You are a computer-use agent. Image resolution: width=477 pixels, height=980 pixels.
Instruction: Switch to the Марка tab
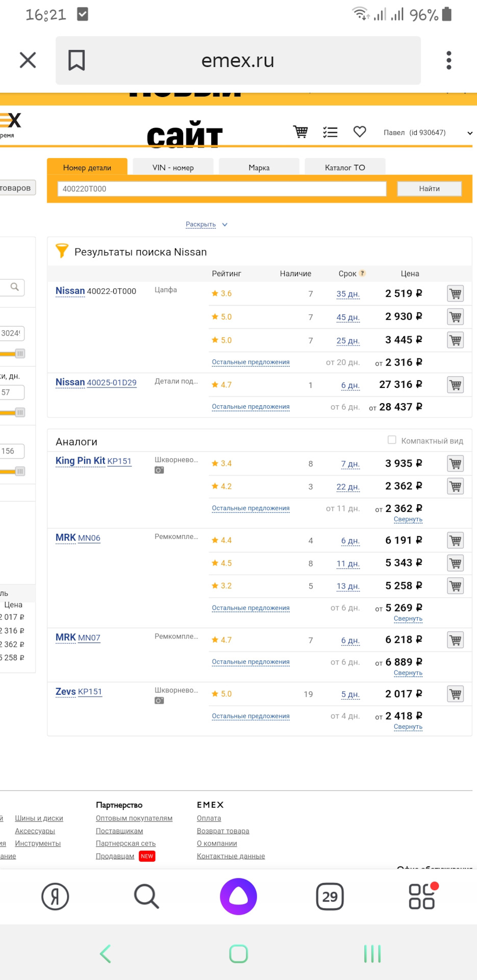[259, 167]
